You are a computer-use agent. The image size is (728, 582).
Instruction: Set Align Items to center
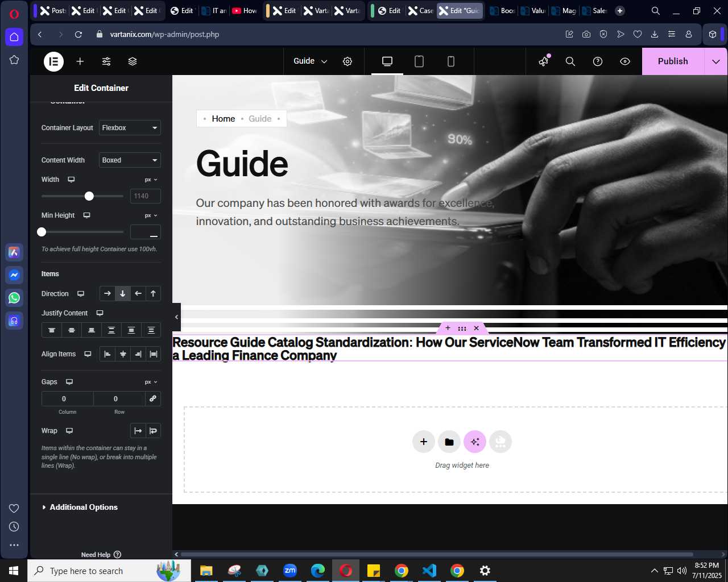coord(123,354)
